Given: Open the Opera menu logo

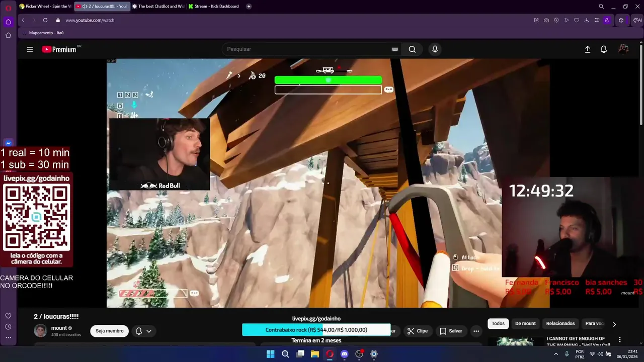Looking at the screenshot, I should (8, 8).
